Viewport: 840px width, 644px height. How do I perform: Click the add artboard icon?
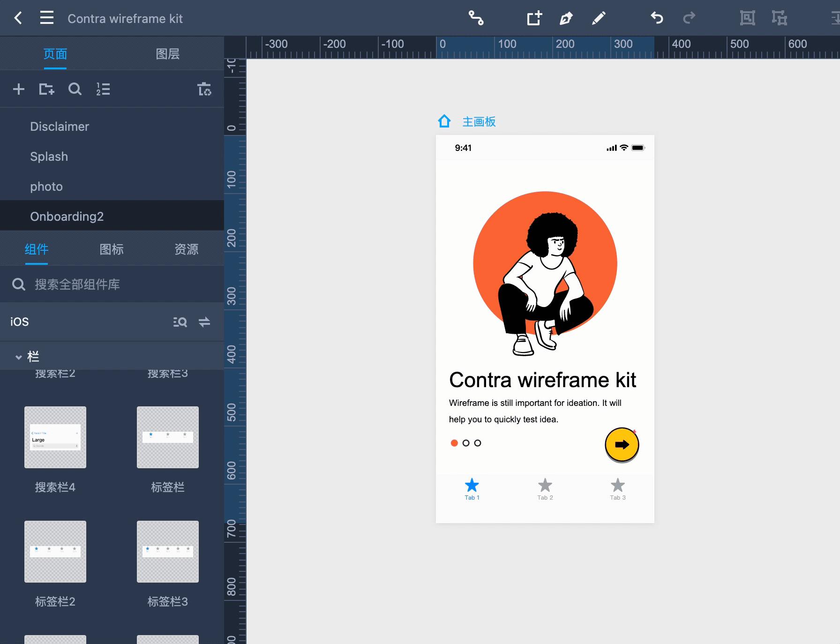coord(534,18)
